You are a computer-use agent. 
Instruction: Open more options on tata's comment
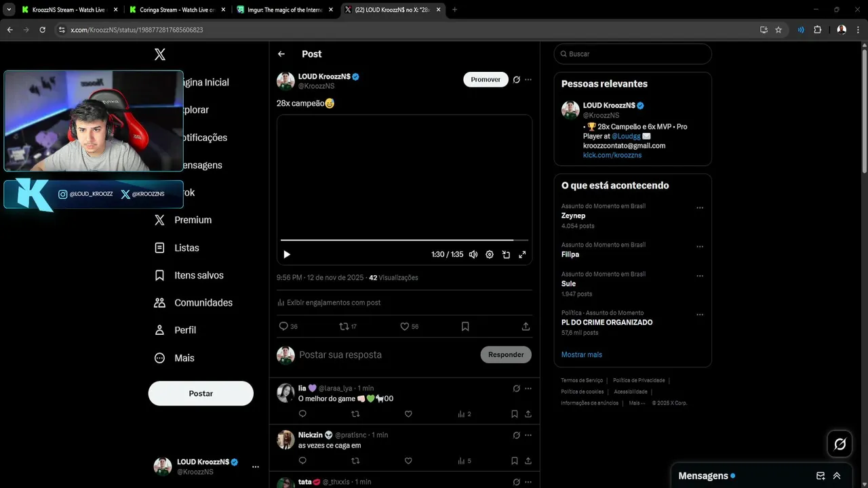[528, 482]
